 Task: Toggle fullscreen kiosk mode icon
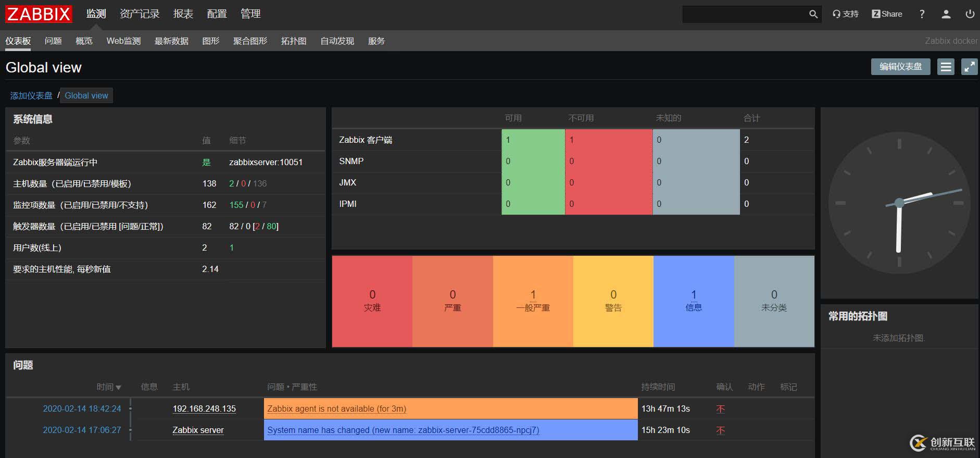969,67
